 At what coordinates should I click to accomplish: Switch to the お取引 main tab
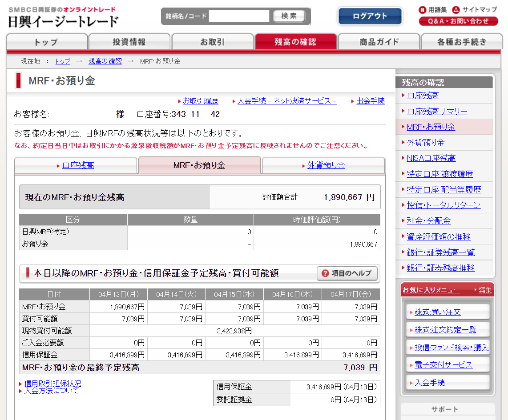pyautogui.click(x=212, y=42)
